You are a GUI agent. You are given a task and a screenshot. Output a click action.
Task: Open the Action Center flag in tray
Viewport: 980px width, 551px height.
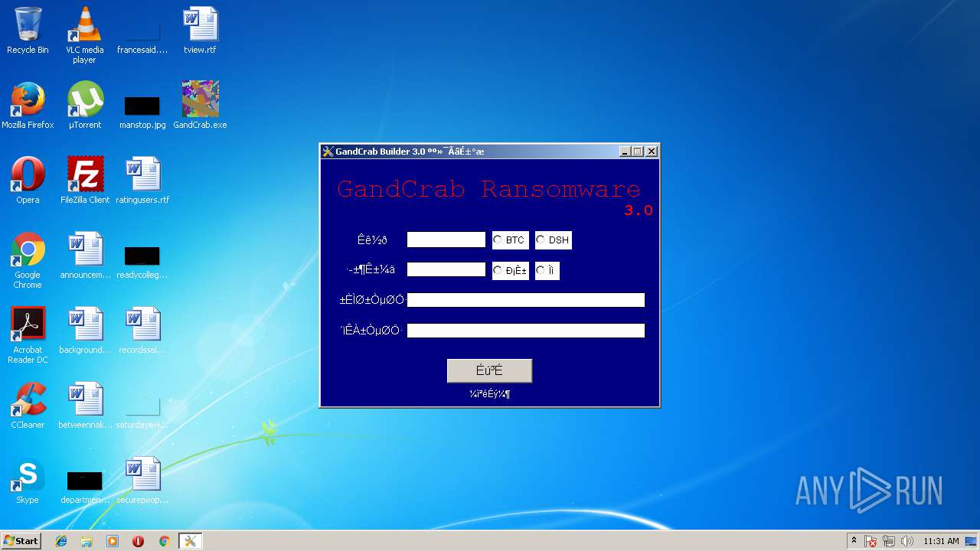(871, 541)
